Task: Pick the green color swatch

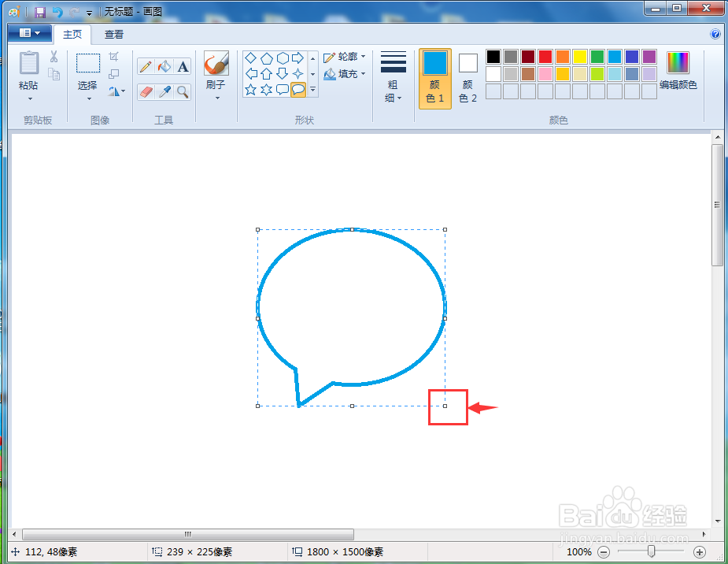Action: click(597, 57)
